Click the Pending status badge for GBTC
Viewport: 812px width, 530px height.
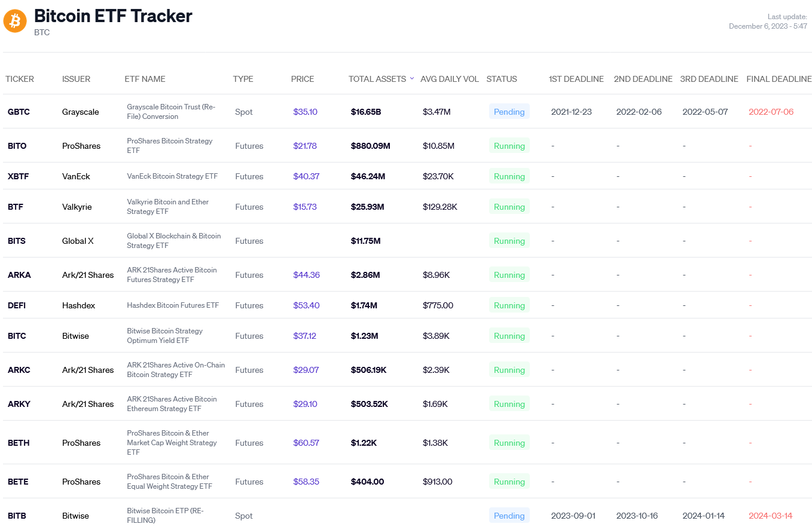click(509, 112)
